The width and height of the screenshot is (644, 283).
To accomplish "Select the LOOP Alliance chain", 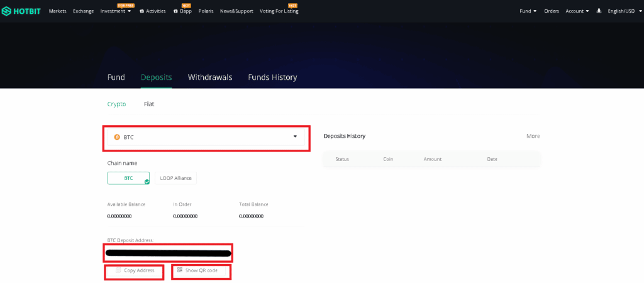I will (176, 178).
